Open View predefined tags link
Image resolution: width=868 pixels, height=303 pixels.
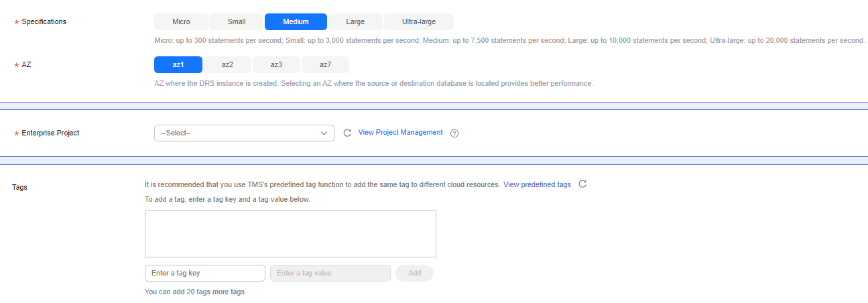click(537, 184)
